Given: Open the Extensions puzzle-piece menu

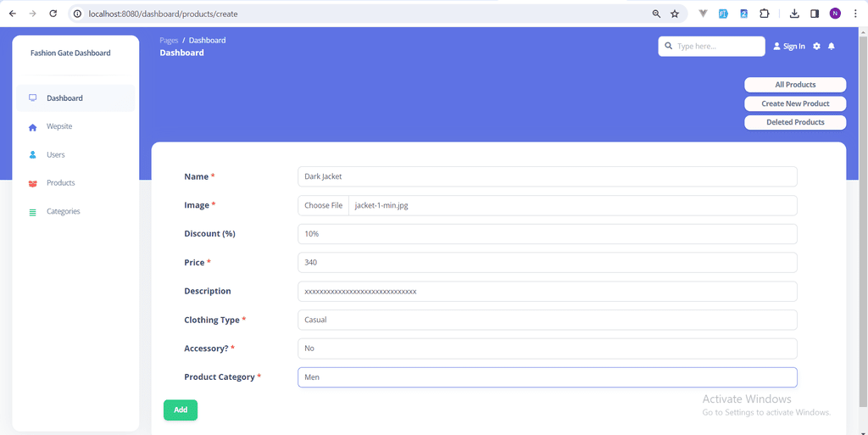Looking at the screenshot, I should point(764,14).
